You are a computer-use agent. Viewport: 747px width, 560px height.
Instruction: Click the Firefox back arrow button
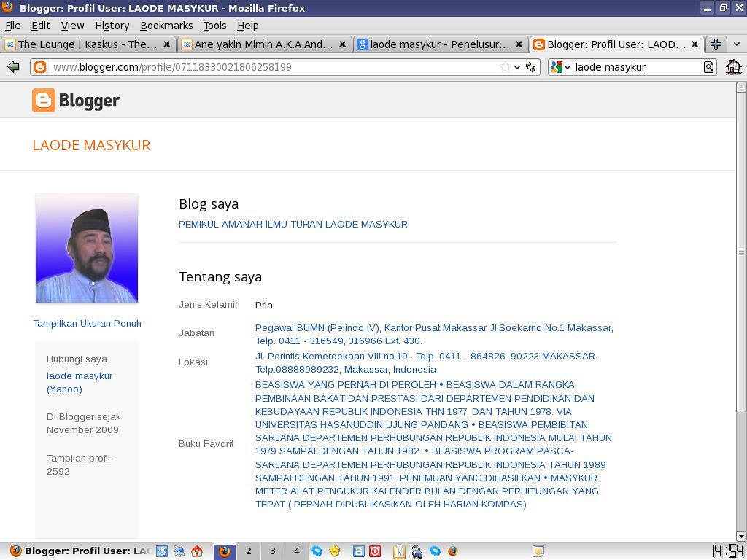tap(13, 67)
